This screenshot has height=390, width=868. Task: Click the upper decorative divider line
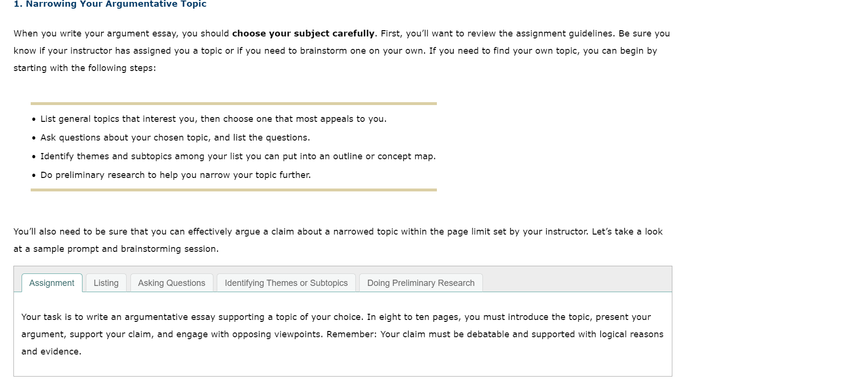[234, 103]
